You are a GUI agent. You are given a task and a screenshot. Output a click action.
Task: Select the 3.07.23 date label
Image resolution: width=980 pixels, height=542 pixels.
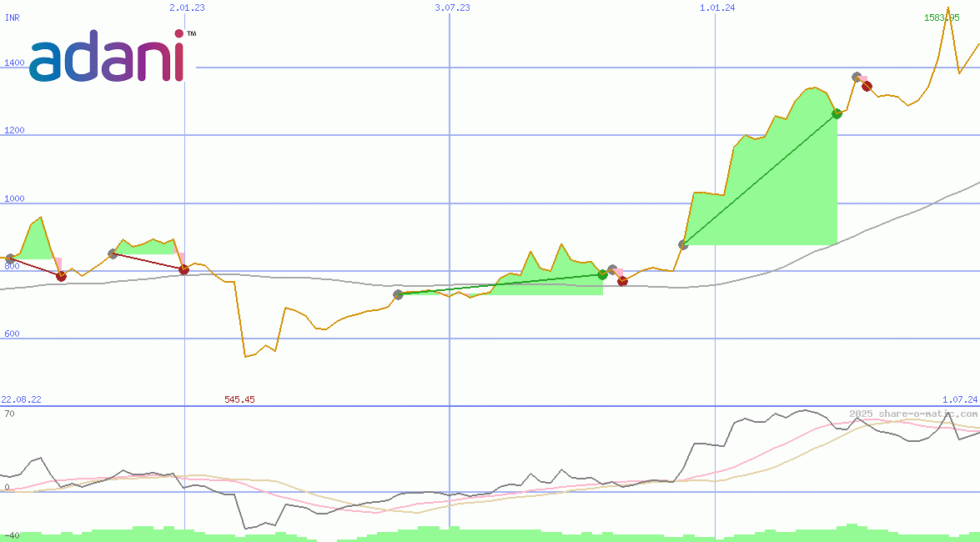[453, 8]
